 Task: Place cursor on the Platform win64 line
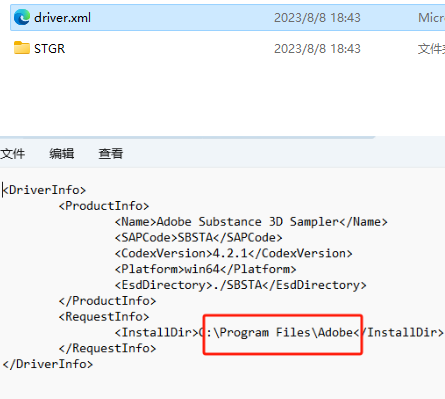coord(205,269)
